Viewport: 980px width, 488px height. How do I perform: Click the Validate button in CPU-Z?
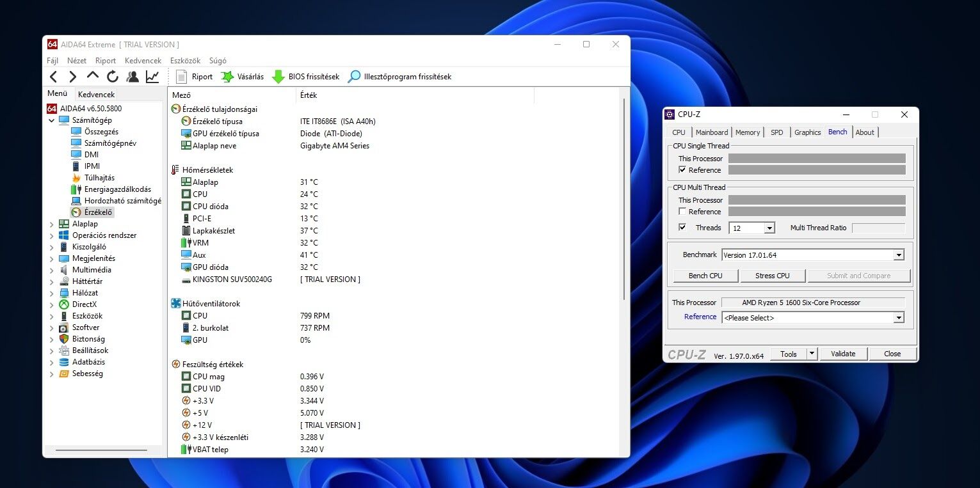(x=843, y=354)
